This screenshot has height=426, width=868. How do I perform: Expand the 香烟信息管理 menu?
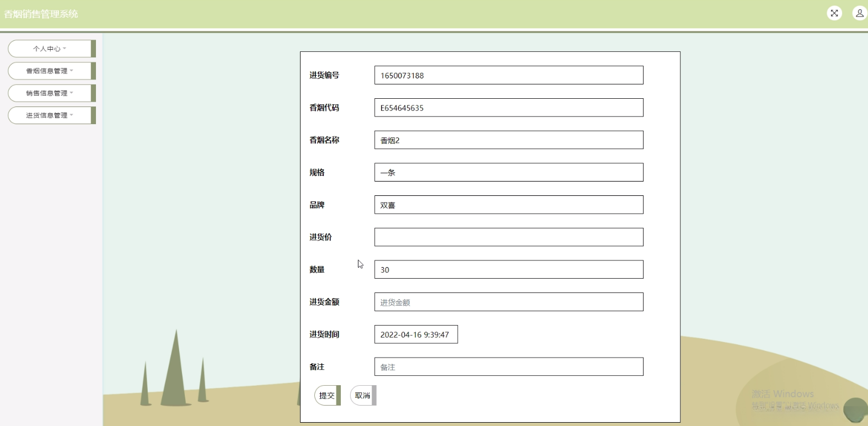(x=52, y=71)
